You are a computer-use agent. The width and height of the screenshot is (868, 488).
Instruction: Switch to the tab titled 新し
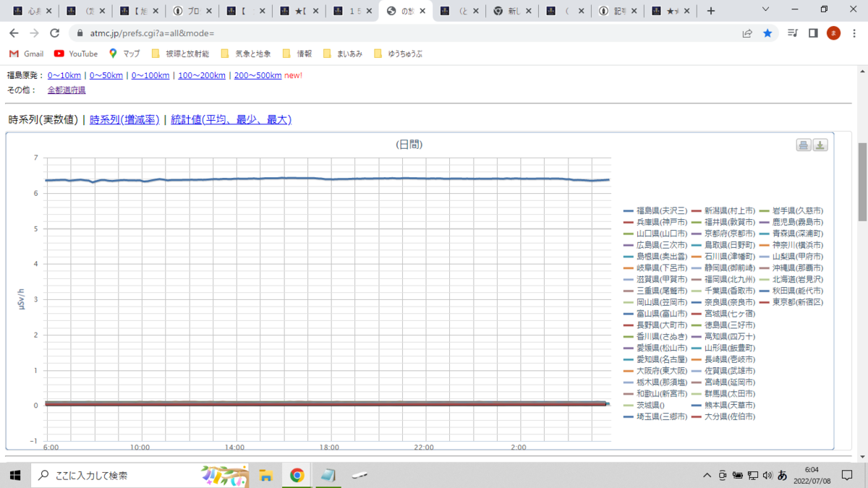coord(511,11)
